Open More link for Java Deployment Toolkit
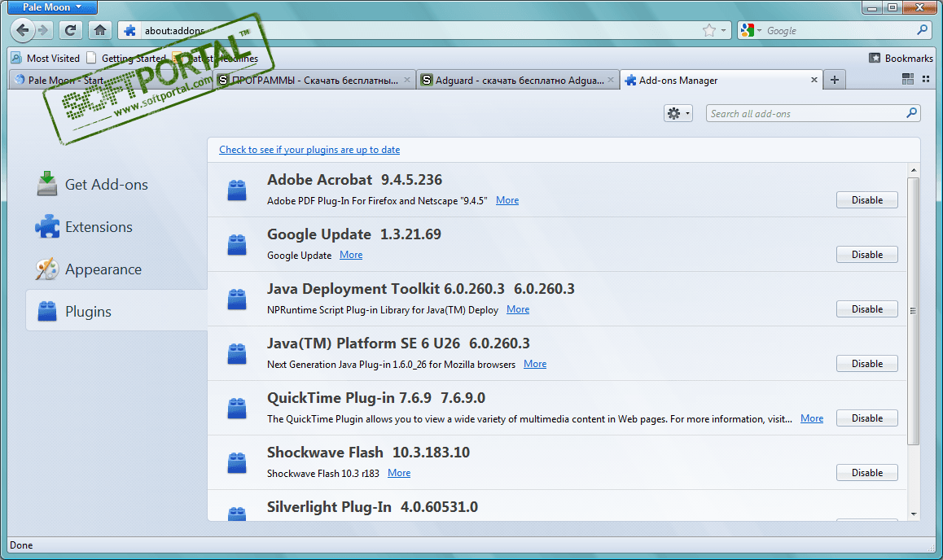 coord(518,309)
